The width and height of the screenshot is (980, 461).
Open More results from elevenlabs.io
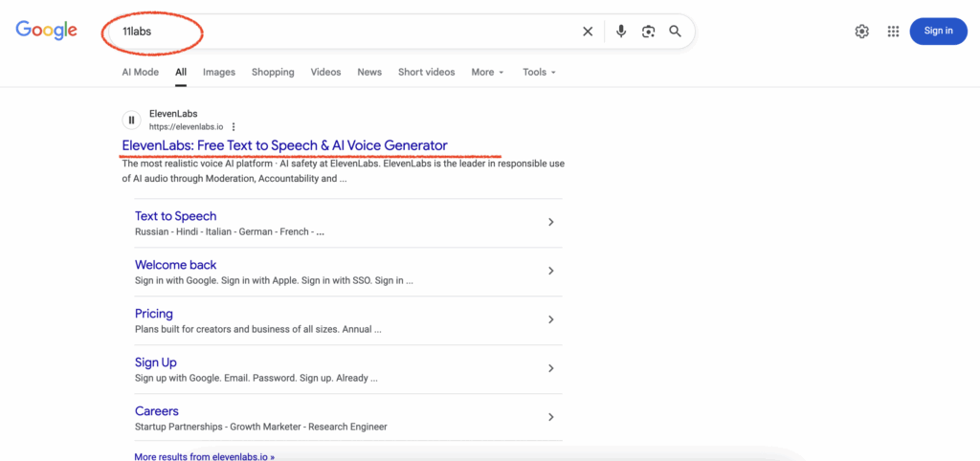pyautogui.click(x=204, y=456)
